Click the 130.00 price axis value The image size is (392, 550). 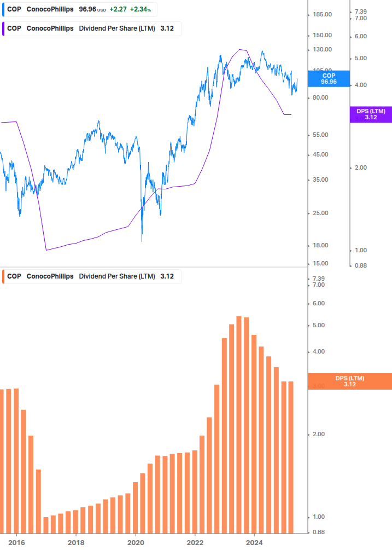point(322,49)
